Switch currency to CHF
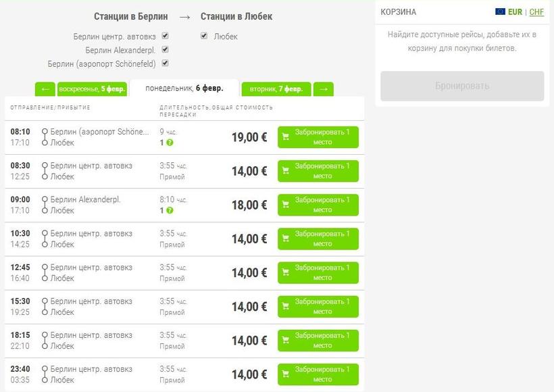554x392 pixels. tap(536, 11)
